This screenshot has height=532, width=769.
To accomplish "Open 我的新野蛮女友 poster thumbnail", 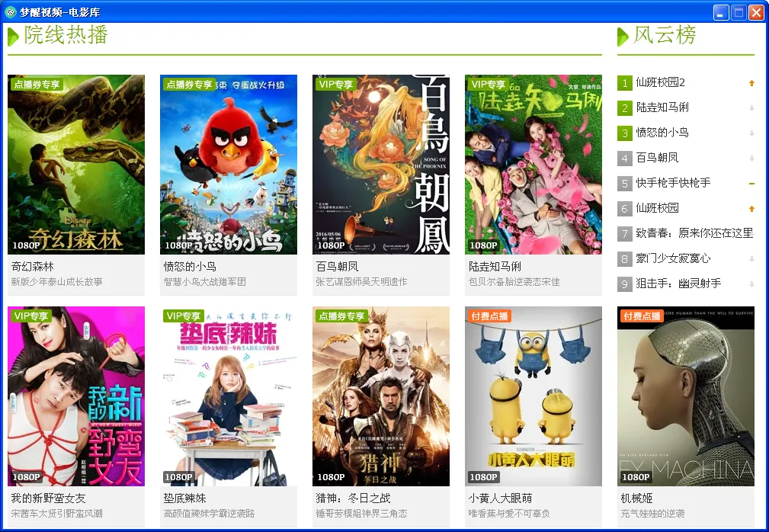I will [76, 396].
